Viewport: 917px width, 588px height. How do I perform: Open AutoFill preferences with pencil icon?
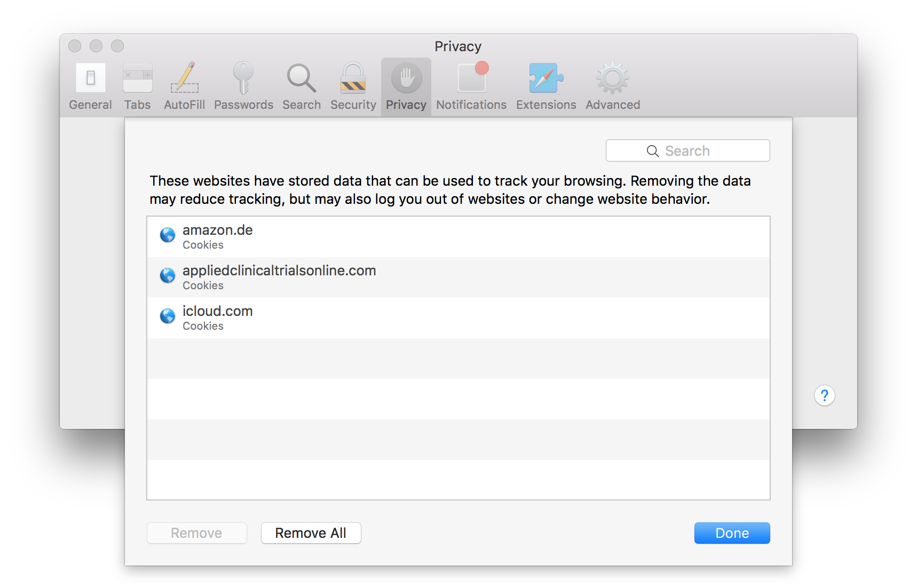(x=184, y=86)
